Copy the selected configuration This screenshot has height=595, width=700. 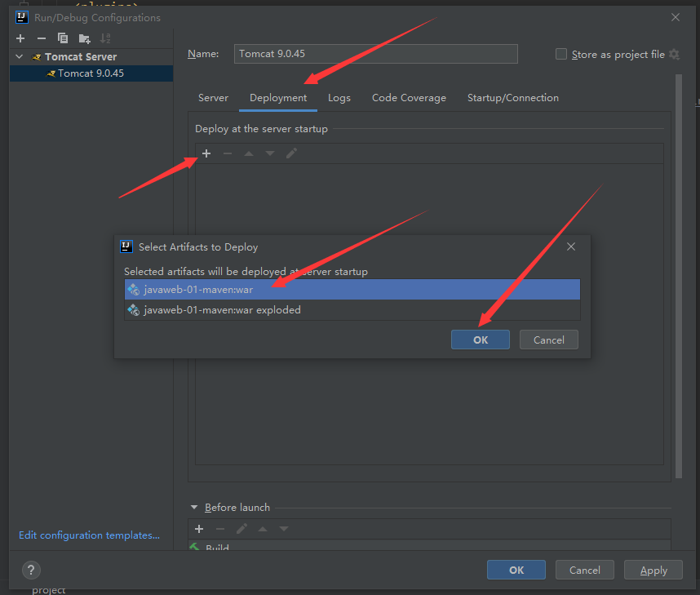pyautogui.click(x=63, y=38)
